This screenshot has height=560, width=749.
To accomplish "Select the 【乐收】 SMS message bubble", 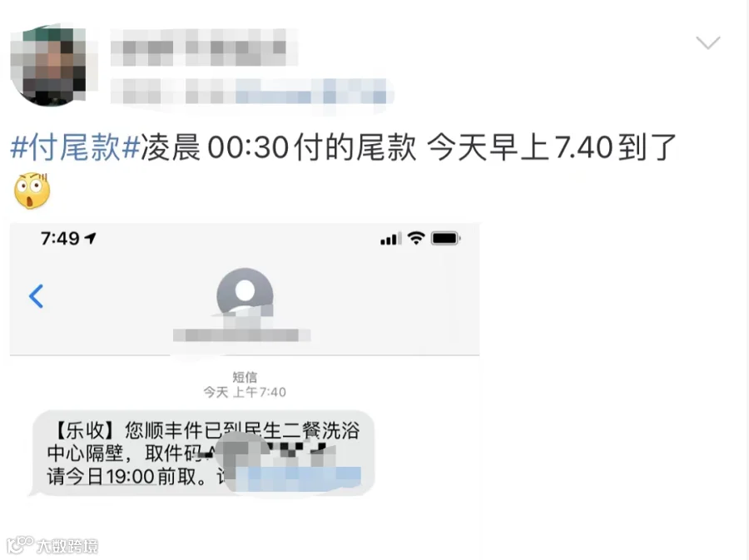I will click(x=204, y=453).
